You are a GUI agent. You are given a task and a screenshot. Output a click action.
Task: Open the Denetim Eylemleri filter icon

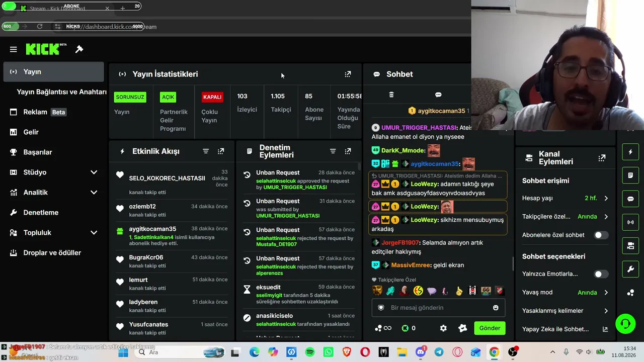click(333, 151)
